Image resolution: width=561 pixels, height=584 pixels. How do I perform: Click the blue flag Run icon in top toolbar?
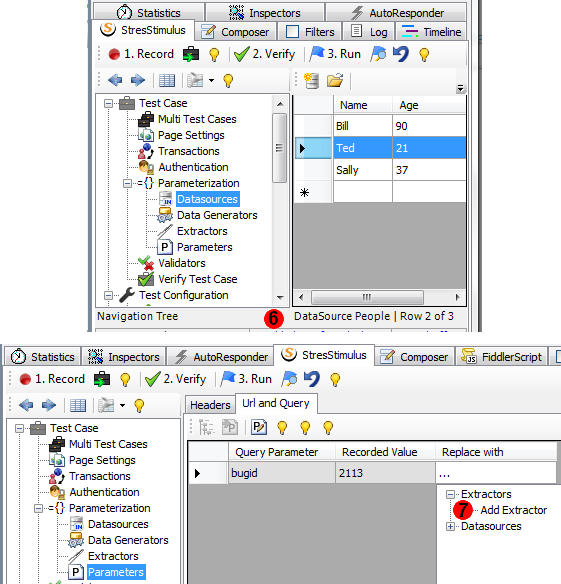click(x=317, y=54)
